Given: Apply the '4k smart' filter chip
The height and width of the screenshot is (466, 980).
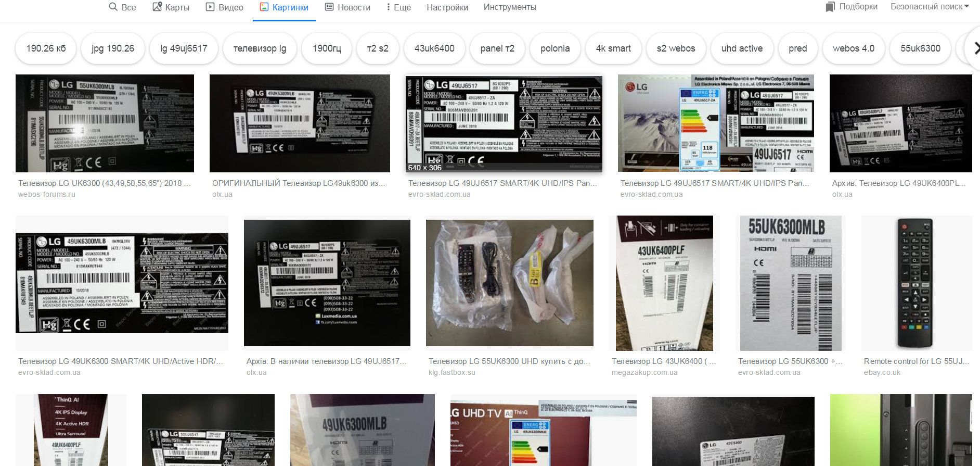Looking at the screenshot, I should click(x=613, y=48).
